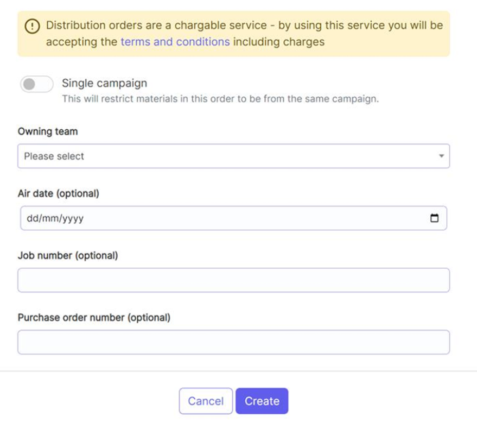Click the warning icon in the yellow banner

click(x=33, y=26)
